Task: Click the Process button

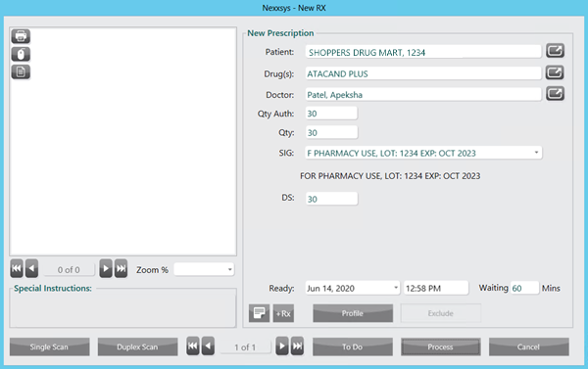Action: click(x=441, y=346)
